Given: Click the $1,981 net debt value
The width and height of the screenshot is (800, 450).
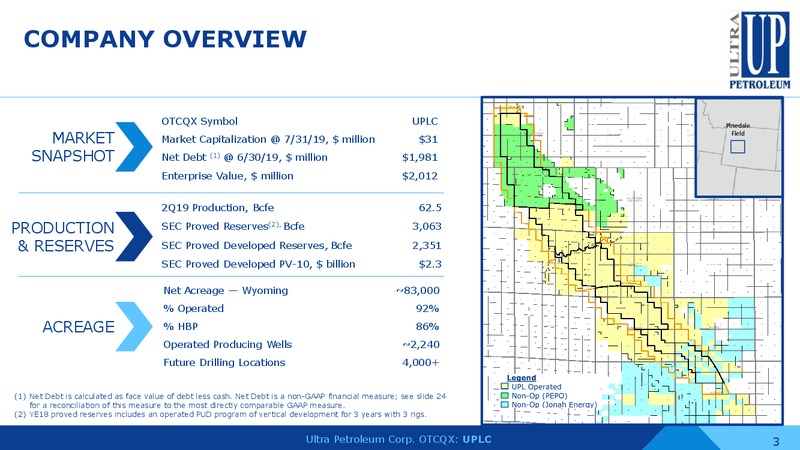Looking at the screenshot, I should [x=420, y=158].
